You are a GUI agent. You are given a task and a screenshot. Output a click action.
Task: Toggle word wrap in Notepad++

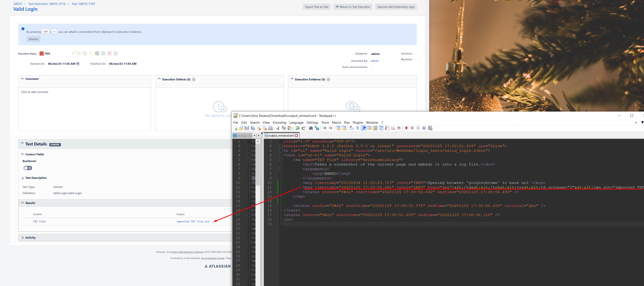[352, 128]
